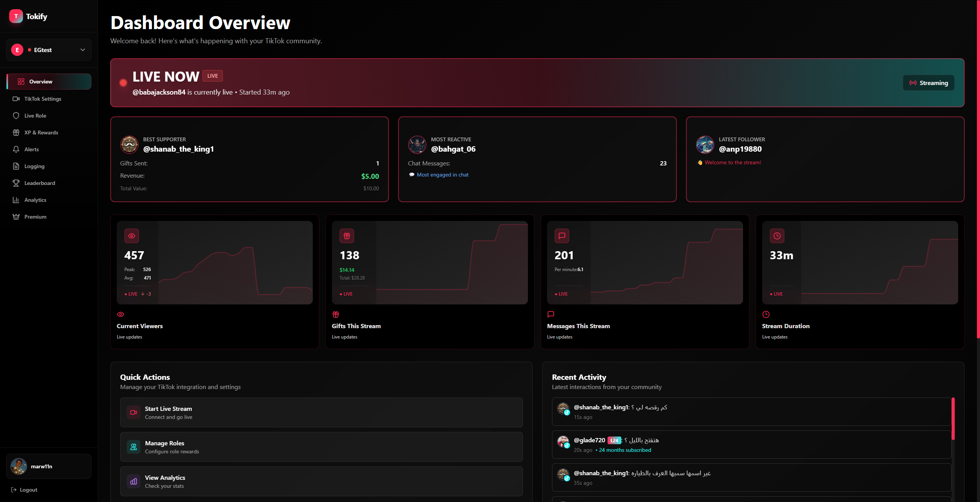Click the Alerts bell icon
This screenshot has width=980, height=502.
tap(16, 149)
